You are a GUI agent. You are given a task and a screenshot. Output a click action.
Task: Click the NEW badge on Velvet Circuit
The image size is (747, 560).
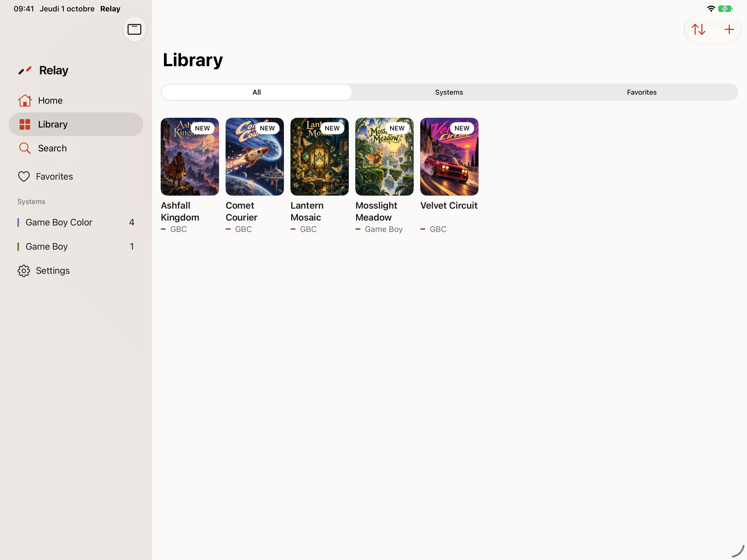tap(462, 128)
